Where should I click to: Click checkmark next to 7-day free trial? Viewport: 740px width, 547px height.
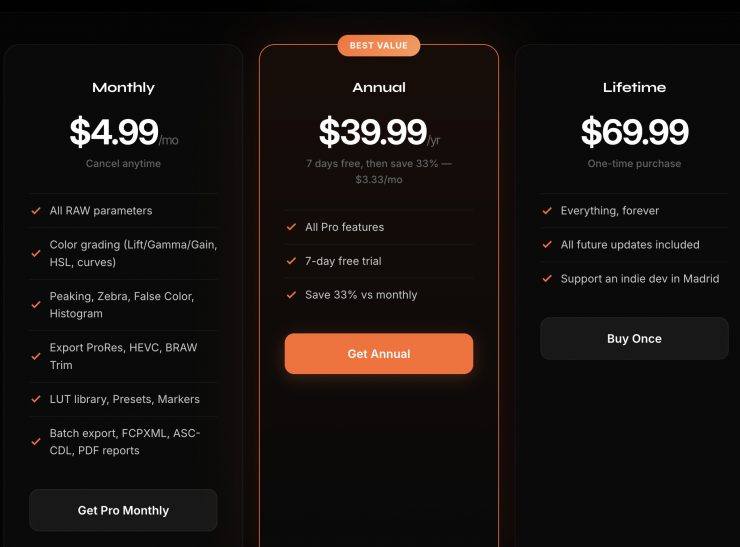tap(291, 262)
